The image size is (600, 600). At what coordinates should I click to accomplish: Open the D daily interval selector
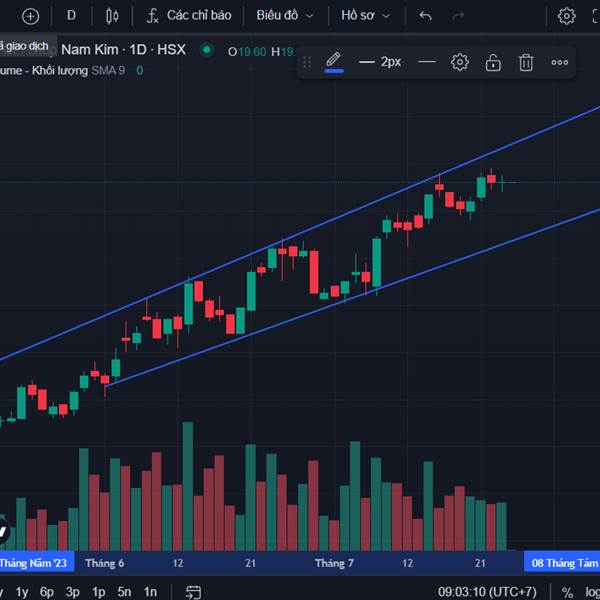coord(72,16)
